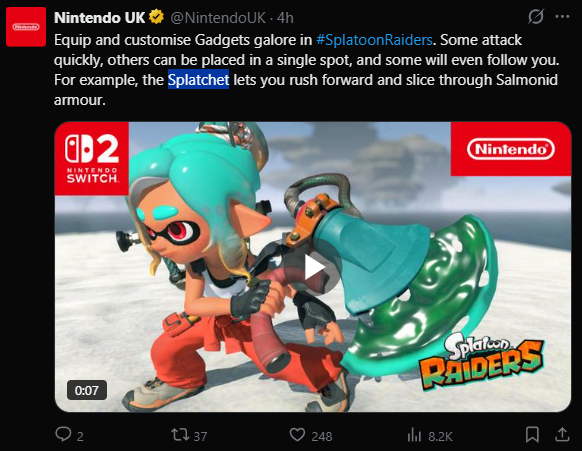The width and height of the screenshot is (582, 451).
Task: Open the #SplatoonRaiders hashtag link
Action: (x=374, y=40)
